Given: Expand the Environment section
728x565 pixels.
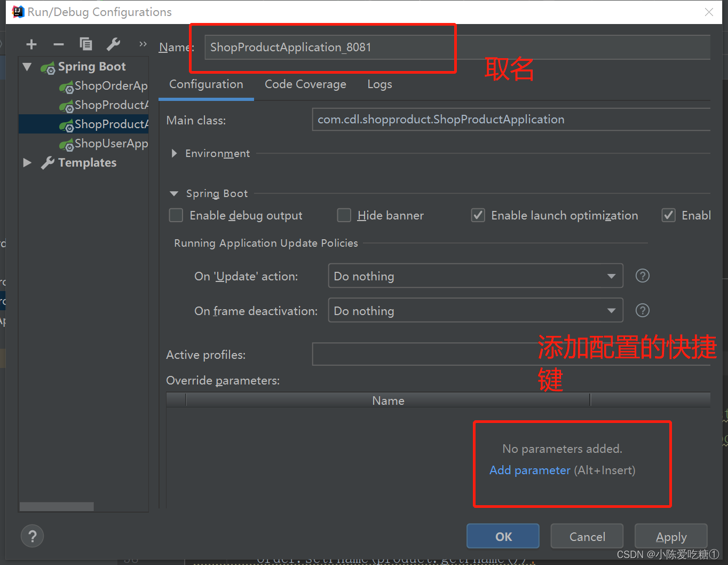Looking at the screenshot, I should (174, 153).
